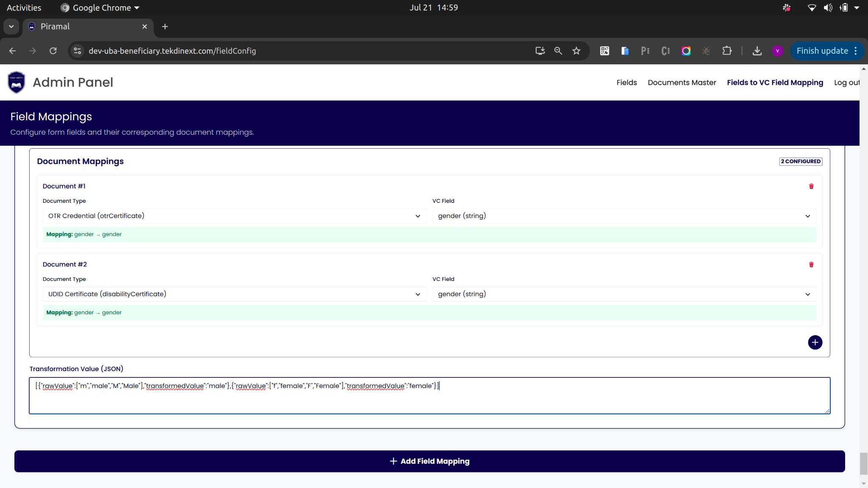Open Documents Master navigation link

click(682, 83)
